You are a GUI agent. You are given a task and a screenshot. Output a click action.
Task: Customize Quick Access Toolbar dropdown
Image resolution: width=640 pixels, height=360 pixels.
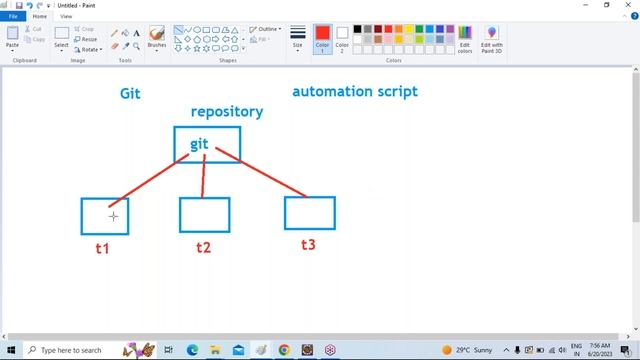(x=48, y=6)
